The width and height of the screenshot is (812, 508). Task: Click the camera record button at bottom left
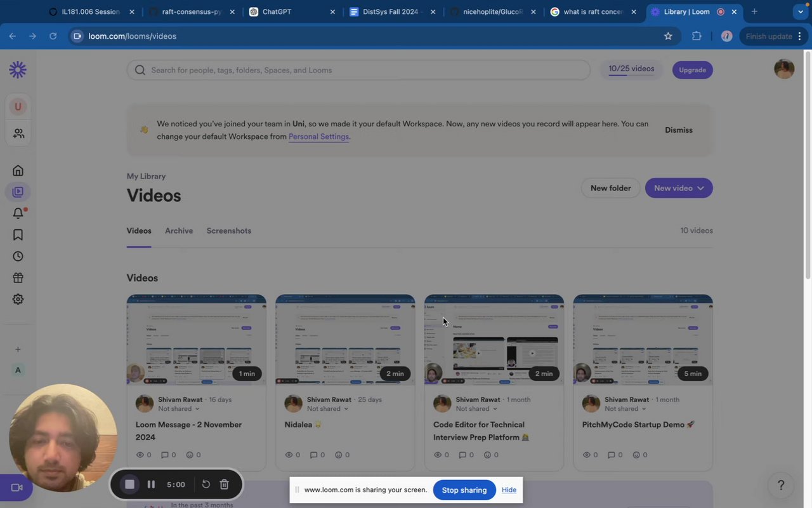(16, 488)
